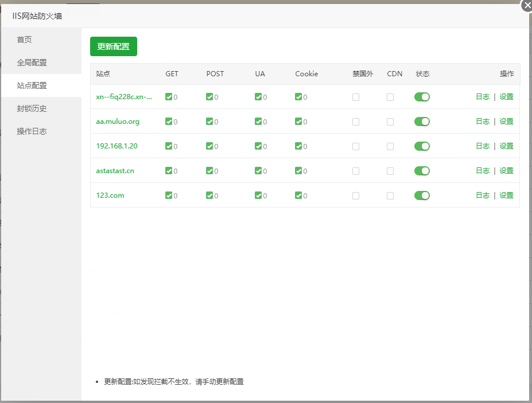Uncheck UA for xn--fiq228c.xn-... site
The height and width of the screenshot is (403, 532).
[258, 97]
